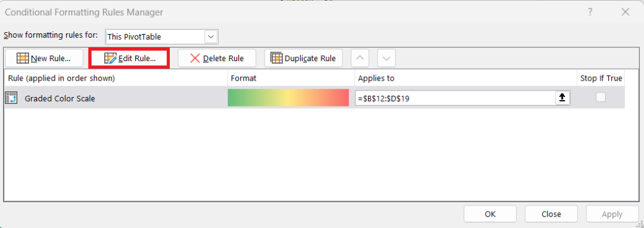Move rule down with arrow button
Screen dimensions: 644x228
(x=387, y=58)
